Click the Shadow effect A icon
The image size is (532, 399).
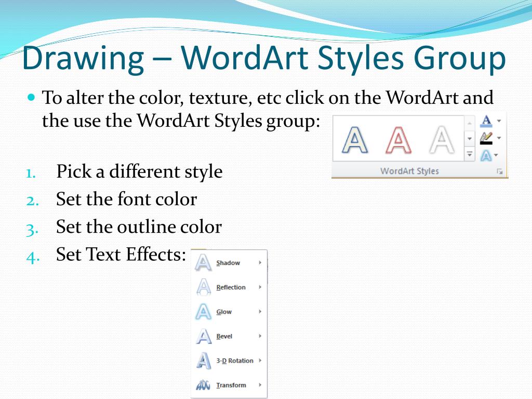coord(203,263)
